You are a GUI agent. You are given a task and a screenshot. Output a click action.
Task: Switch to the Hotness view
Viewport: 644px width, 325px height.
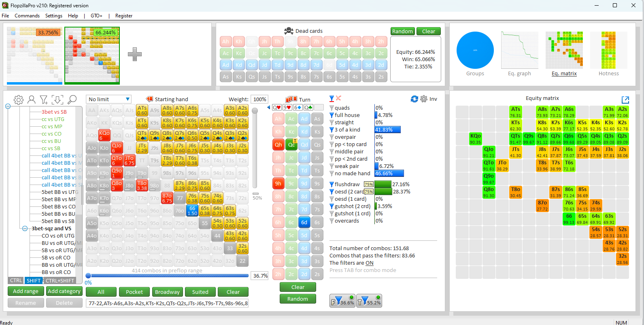[x=609, y=53]
